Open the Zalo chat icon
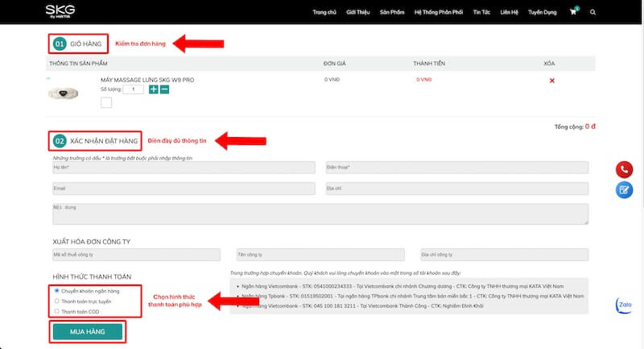The image size is (644, 349). 624,307
